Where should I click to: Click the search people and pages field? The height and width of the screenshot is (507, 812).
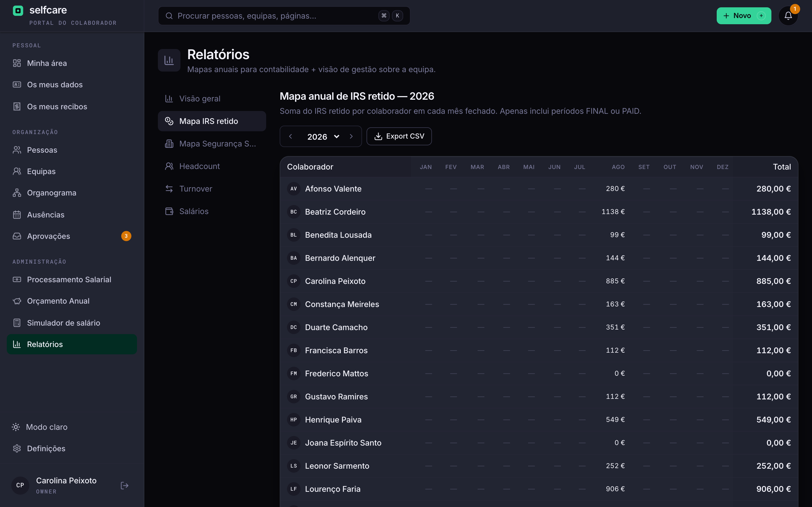(284, 16)
